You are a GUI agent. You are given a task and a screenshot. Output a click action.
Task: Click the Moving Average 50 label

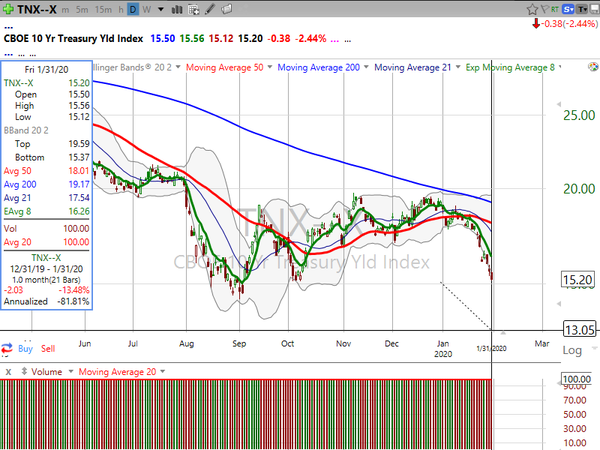tap(225, 67)
